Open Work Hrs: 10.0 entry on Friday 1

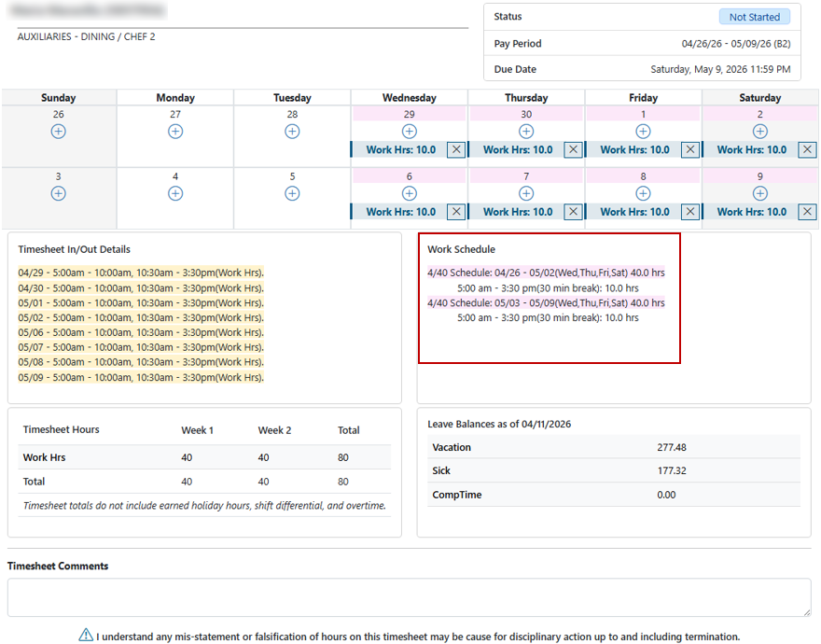(x=634, y=150)
